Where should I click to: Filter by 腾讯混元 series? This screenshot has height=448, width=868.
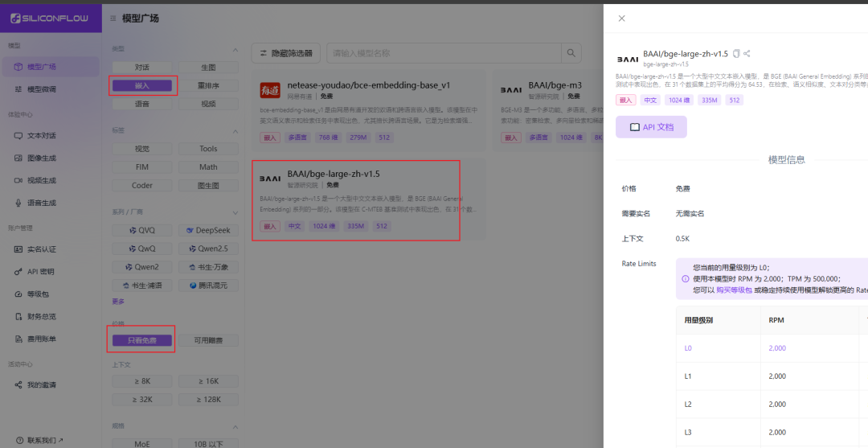pyautogui.click(x=208, y=286)
